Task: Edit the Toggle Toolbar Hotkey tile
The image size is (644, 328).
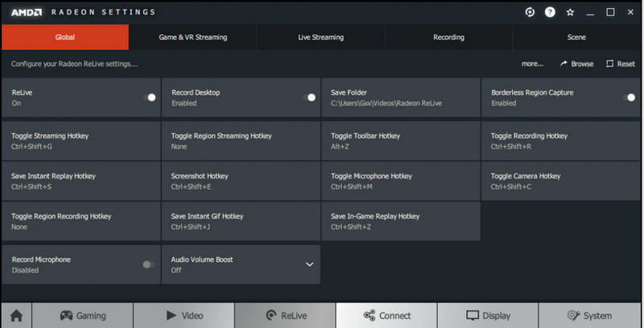Action: (400, 141)
